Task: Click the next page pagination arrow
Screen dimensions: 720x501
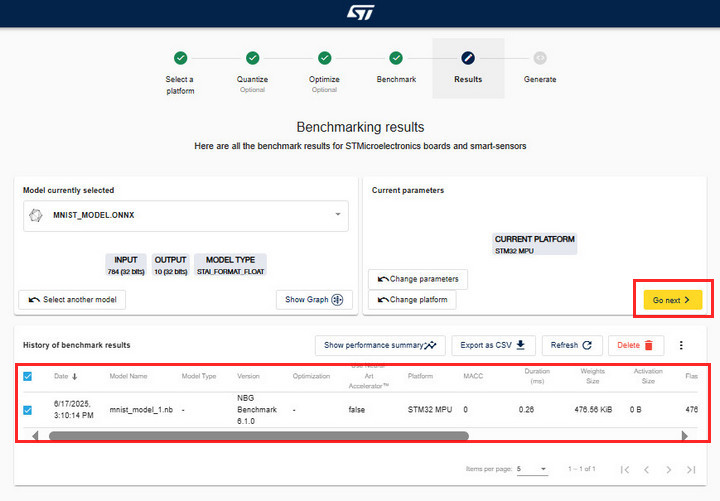Action: [x=669, y=469]
